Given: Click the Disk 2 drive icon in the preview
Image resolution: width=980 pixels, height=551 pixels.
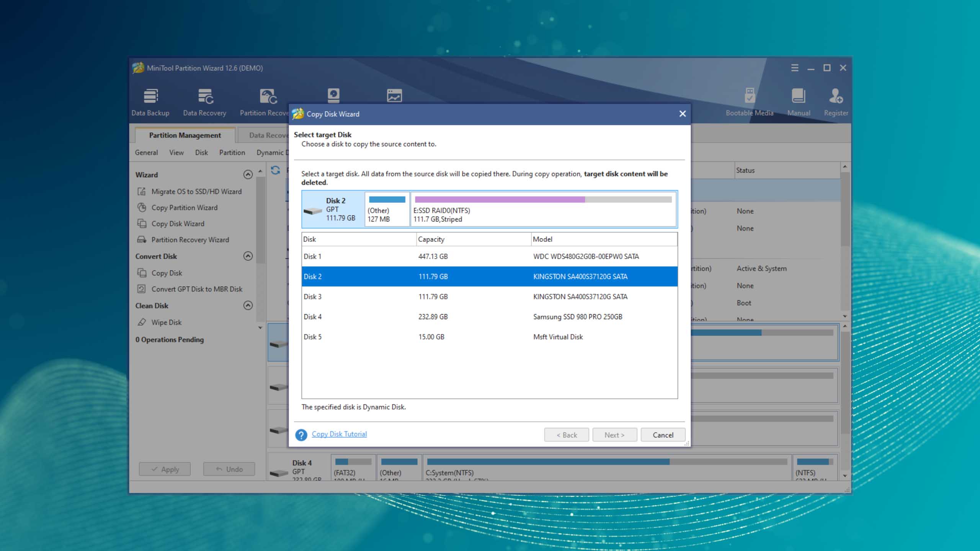Looking at the screenshot, I should (x=313, y=211).
